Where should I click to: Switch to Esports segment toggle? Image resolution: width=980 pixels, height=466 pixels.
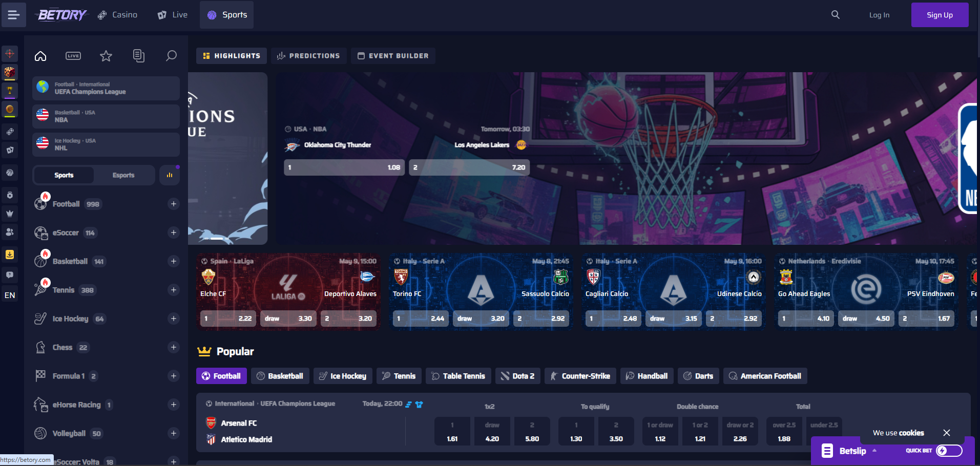coord(123,175)
